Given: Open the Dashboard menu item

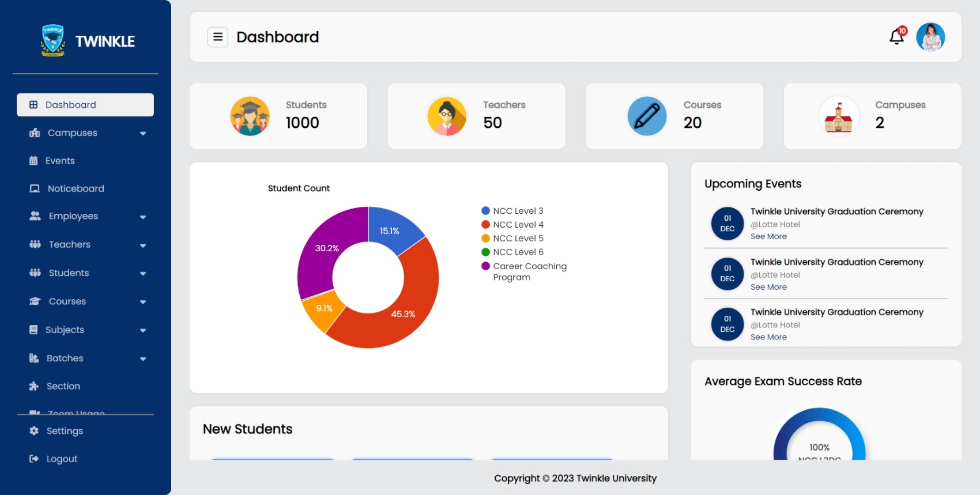Looking at the screenshot, I should (x=85, y=105).
